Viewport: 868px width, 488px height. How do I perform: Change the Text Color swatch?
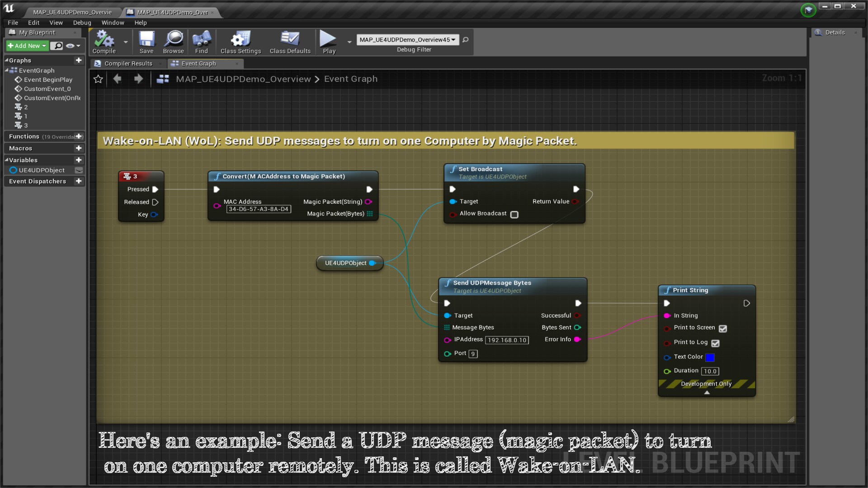[710, 357]
